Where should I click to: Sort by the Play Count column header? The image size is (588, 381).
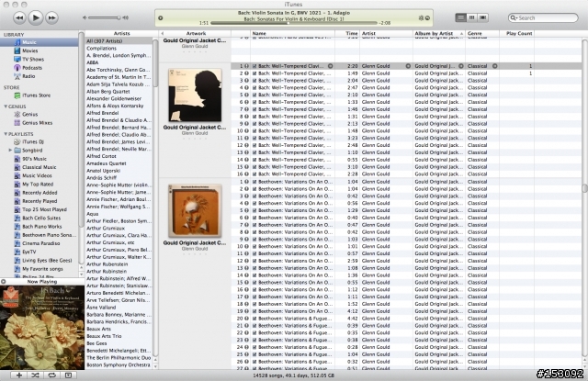[516, 33]
